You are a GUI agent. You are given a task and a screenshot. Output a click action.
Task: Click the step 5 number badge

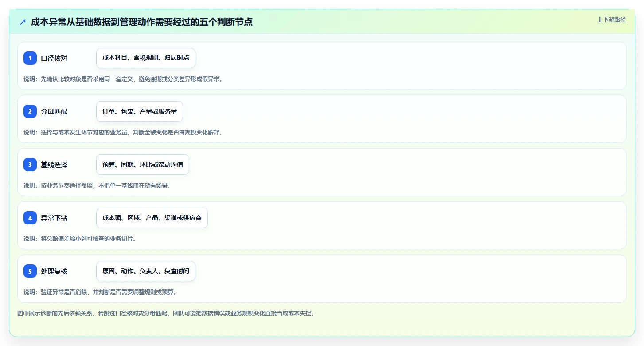coord(30,271)
